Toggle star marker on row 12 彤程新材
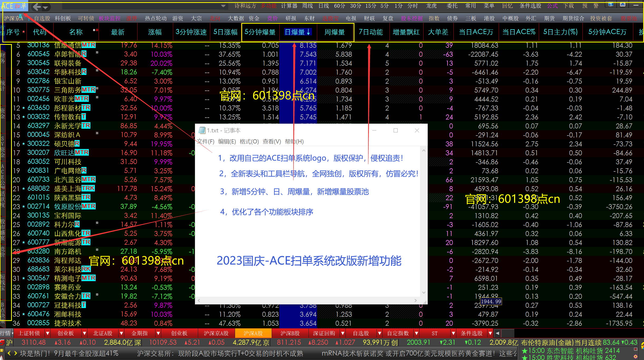The image size is (644, 360). (24, 108)
